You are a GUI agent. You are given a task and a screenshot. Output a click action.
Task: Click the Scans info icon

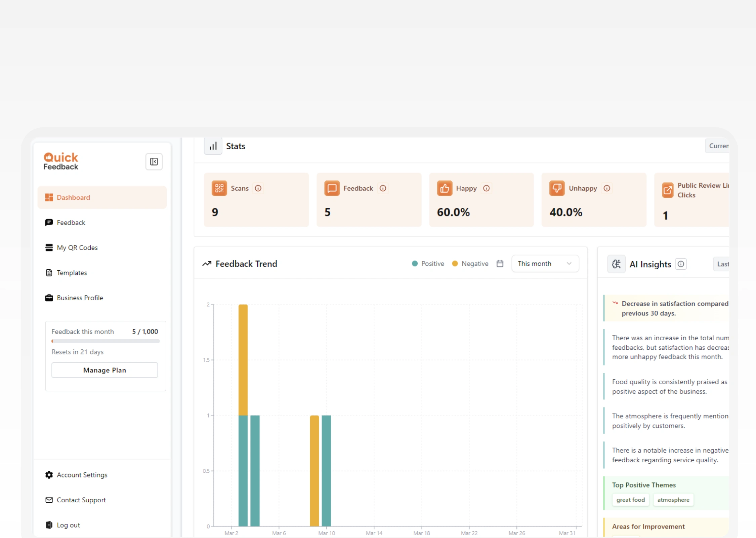[258, 188]
